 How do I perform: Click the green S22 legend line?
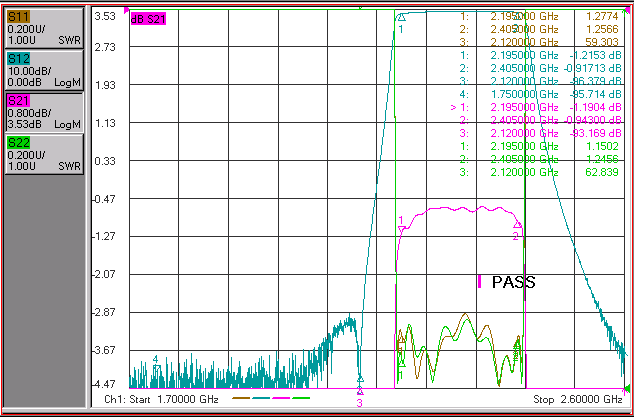tap(301, 398)
